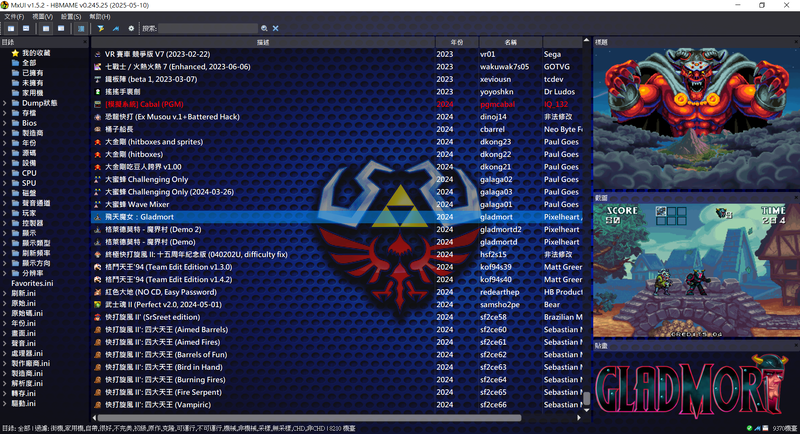Click the 紅色大地 (NO CD) game icon
The image size is (800, 434).
click(97, 292)
